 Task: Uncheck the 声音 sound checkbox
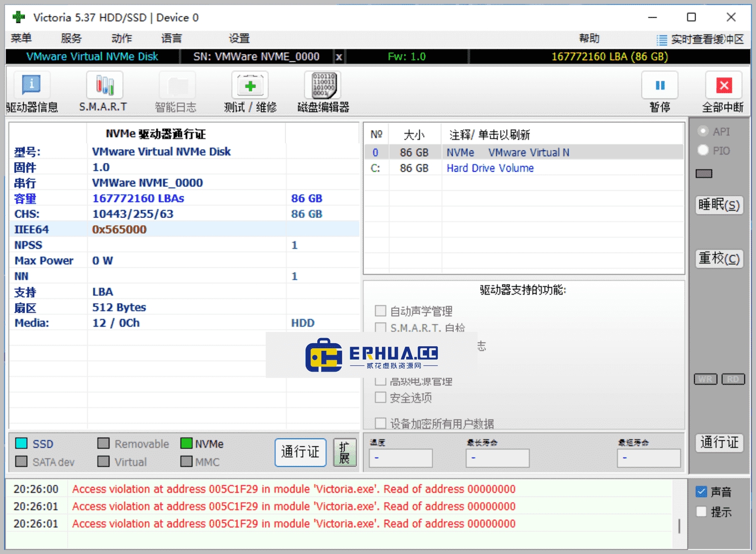(701, 491)
